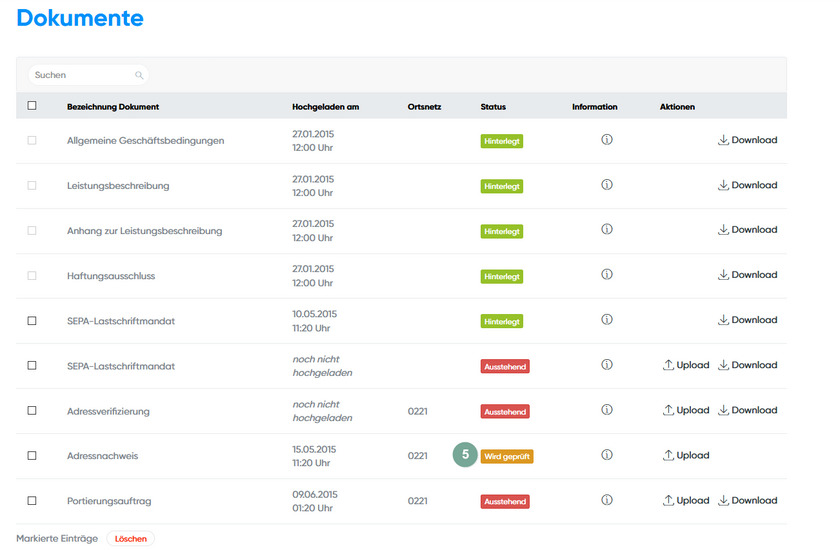The image size is (840, 550).
Task: Click the search magnifier icon
Action: tap(139, 75)
